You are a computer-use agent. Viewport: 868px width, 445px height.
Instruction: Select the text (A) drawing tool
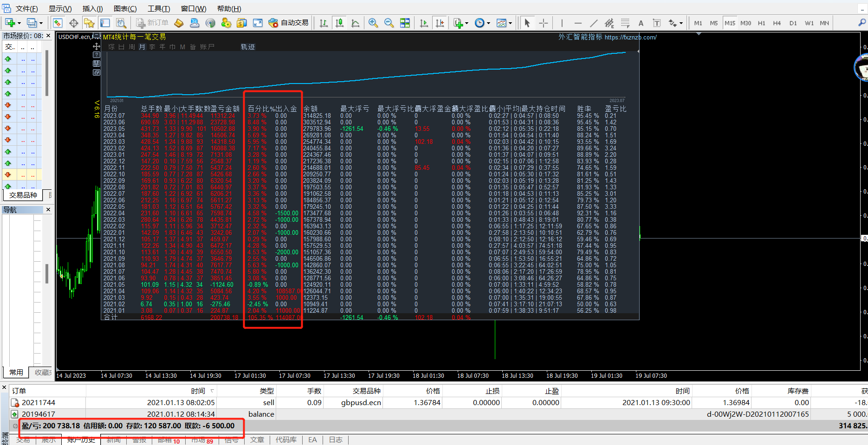click(x=641, y=23)
